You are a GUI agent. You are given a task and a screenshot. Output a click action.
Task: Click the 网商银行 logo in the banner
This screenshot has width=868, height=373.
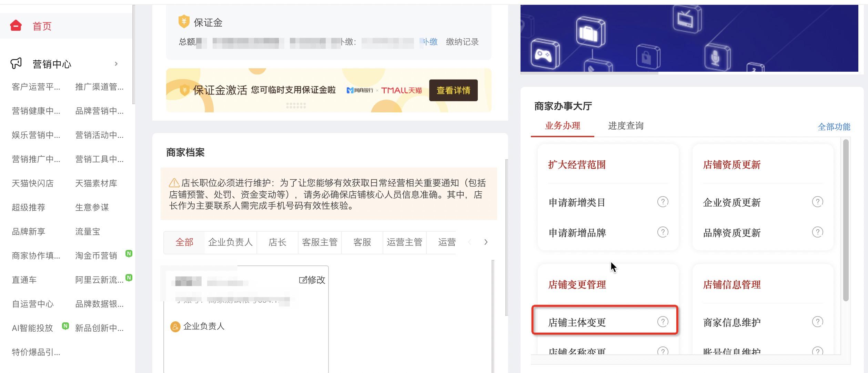click(360, 90)
